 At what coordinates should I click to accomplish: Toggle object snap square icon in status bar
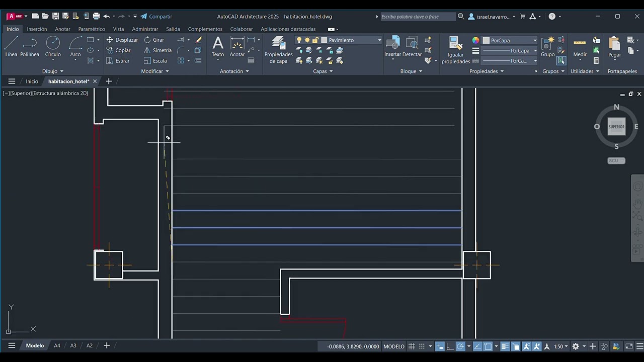tap(488, 346)
